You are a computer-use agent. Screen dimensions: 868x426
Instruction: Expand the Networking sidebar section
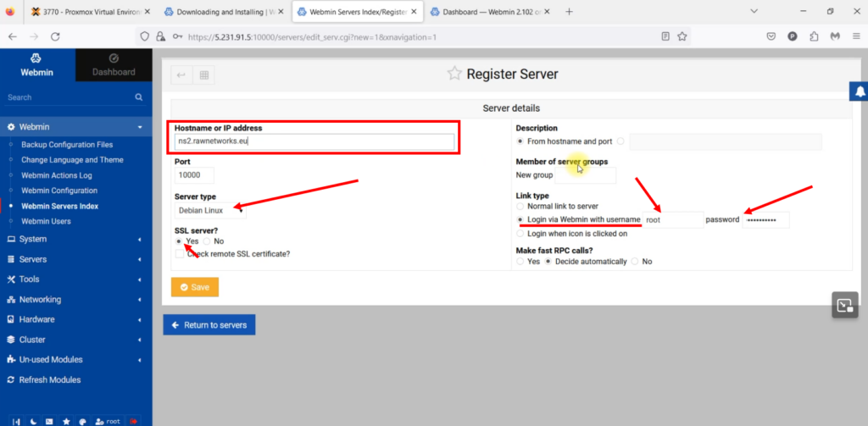click(75, 299)
